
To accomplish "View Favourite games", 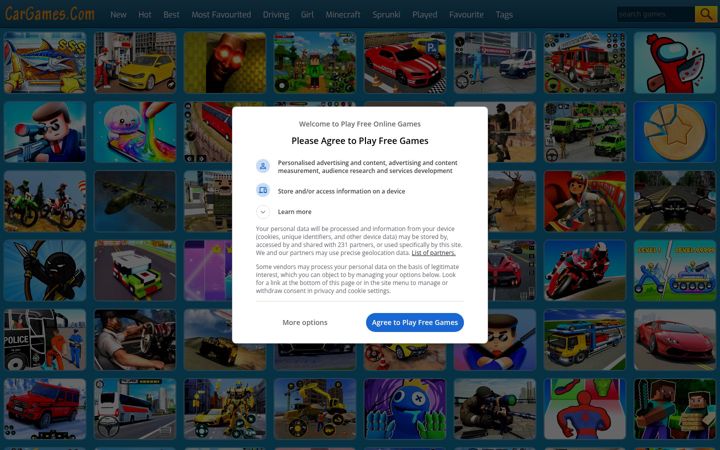I will coord(466,15).
